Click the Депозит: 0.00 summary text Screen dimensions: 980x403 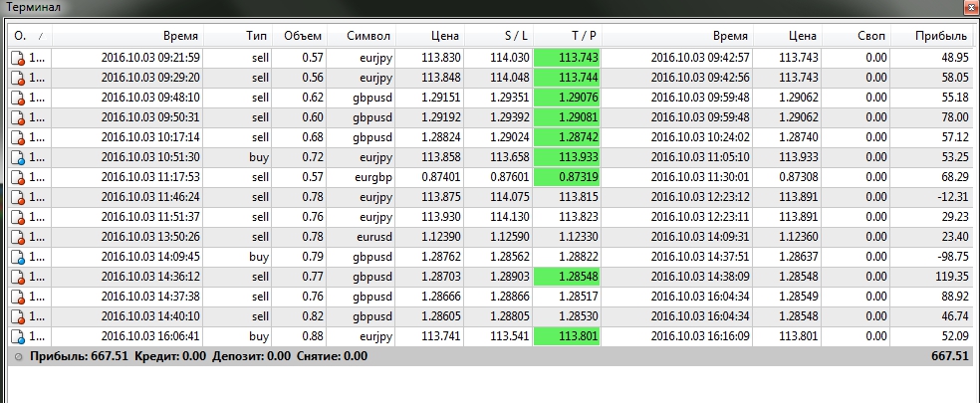click(251, 357)
